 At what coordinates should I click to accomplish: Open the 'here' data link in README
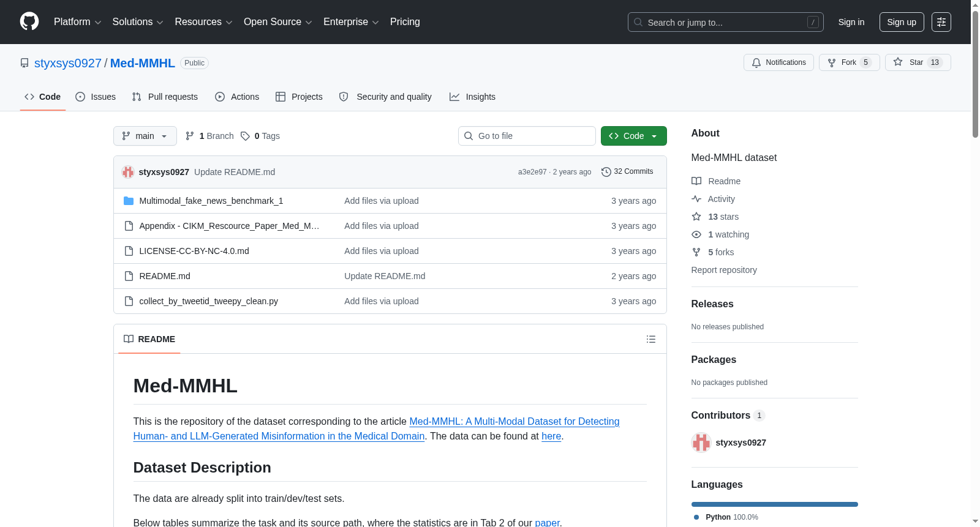551,436
